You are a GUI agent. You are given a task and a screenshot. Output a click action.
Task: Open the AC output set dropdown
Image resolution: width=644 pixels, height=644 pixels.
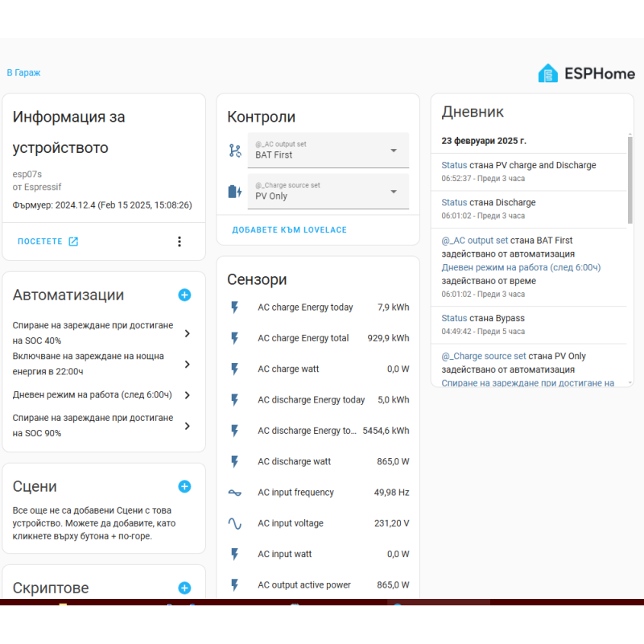pos(328,151)
